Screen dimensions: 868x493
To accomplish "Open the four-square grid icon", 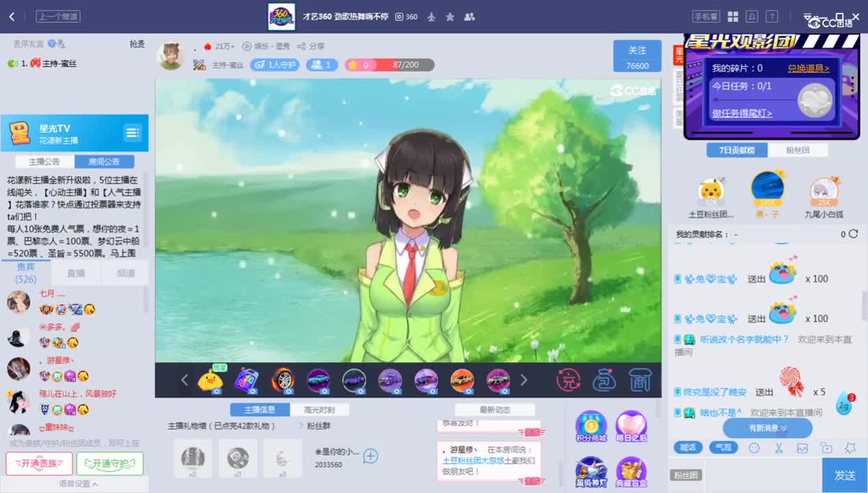I will [x=732, y=16].
